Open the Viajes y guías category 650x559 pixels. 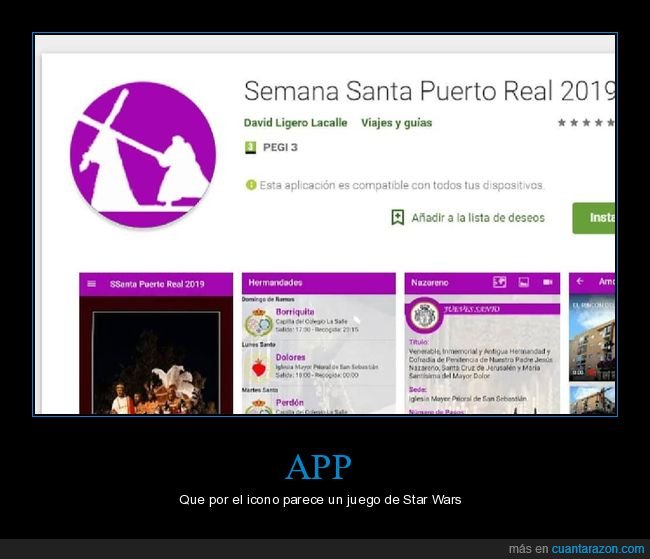(x=396, y=123)
